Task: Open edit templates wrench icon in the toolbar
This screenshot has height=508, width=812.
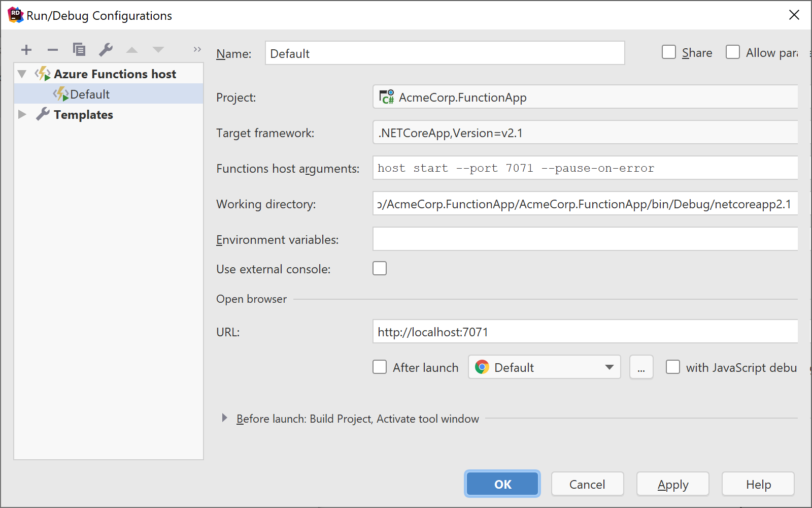Action: point(106,50)
